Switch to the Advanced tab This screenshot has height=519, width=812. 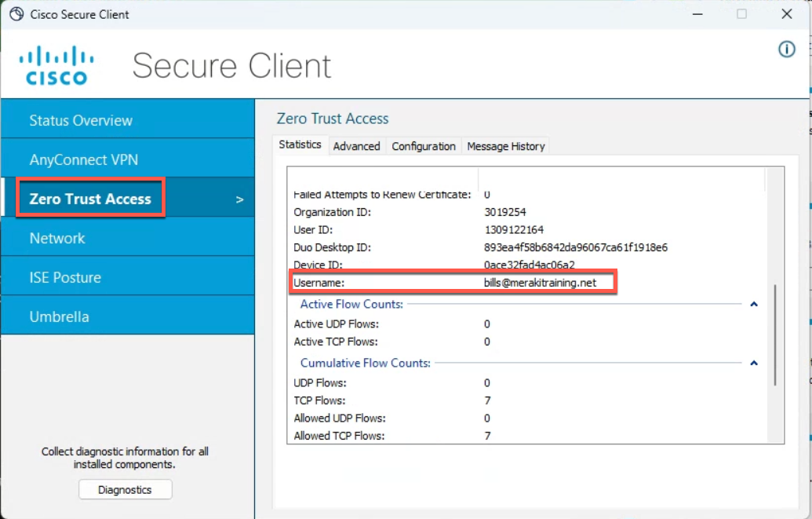[x=357, y=146]
